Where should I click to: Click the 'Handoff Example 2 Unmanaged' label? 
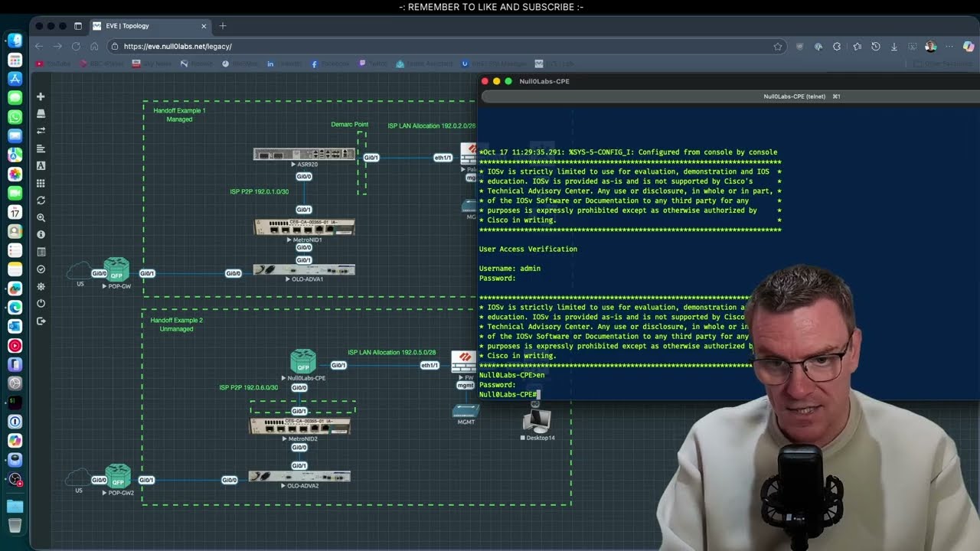point(176,324)
